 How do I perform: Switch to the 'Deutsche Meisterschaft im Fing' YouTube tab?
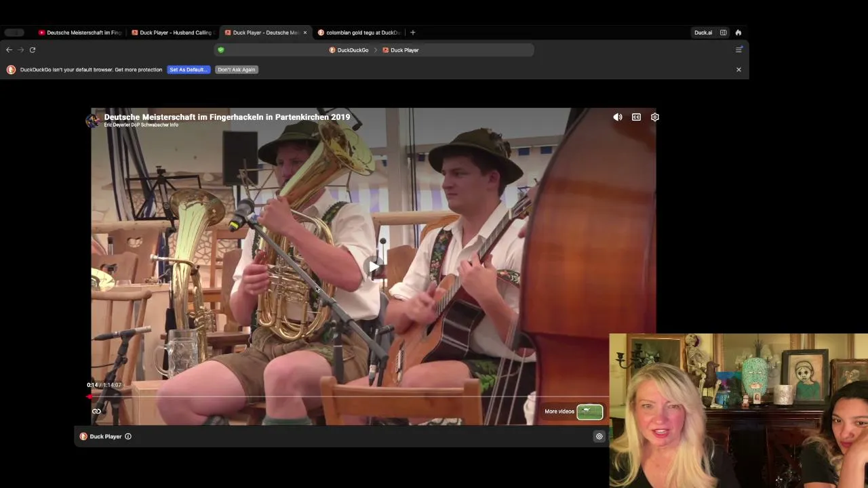coord(81,33)
